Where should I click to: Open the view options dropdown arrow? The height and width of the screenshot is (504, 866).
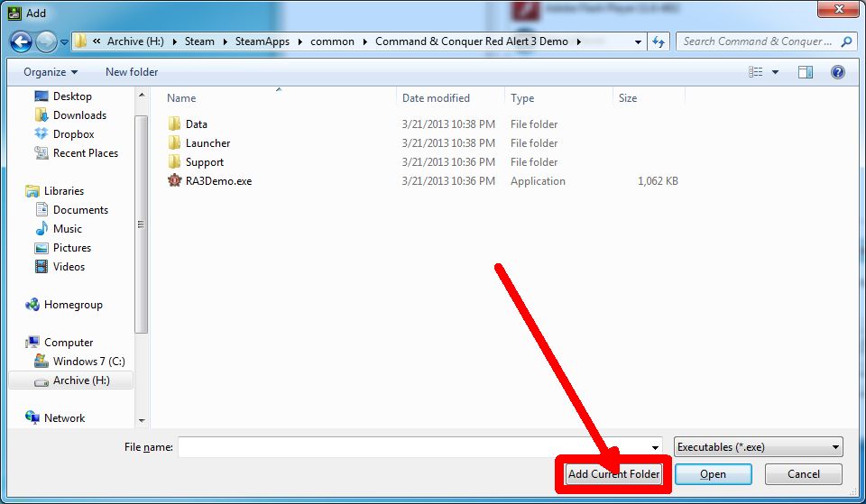click(x=775, y=72)
